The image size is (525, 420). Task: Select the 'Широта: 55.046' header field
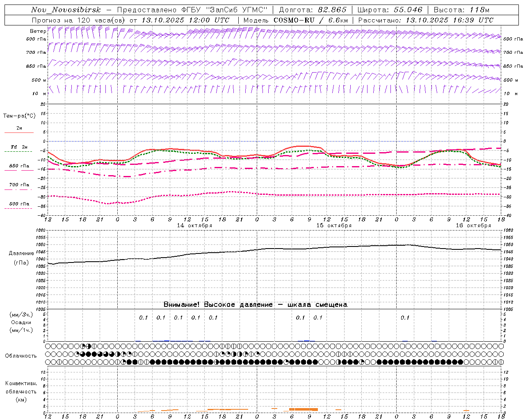[390, 10]
